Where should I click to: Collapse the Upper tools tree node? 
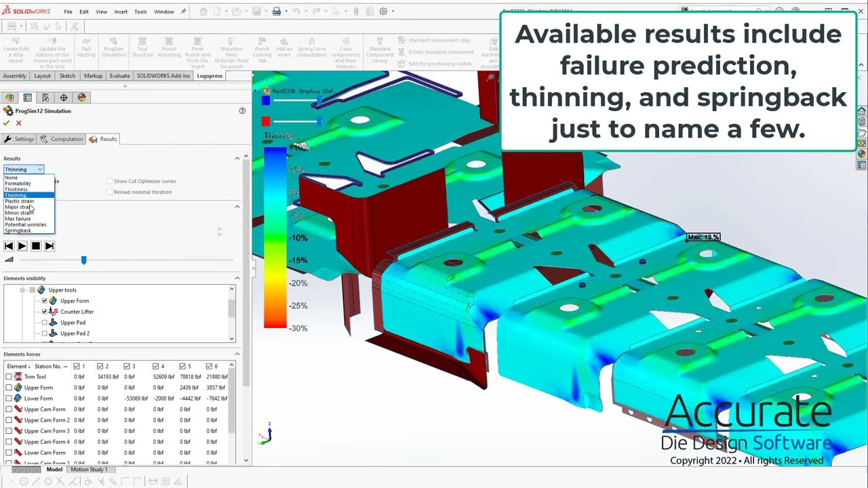[22, 290]
